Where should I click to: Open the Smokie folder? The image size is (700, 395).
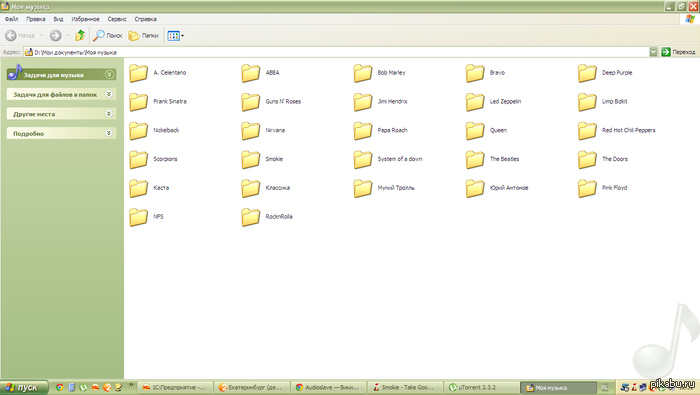[262, 159]
